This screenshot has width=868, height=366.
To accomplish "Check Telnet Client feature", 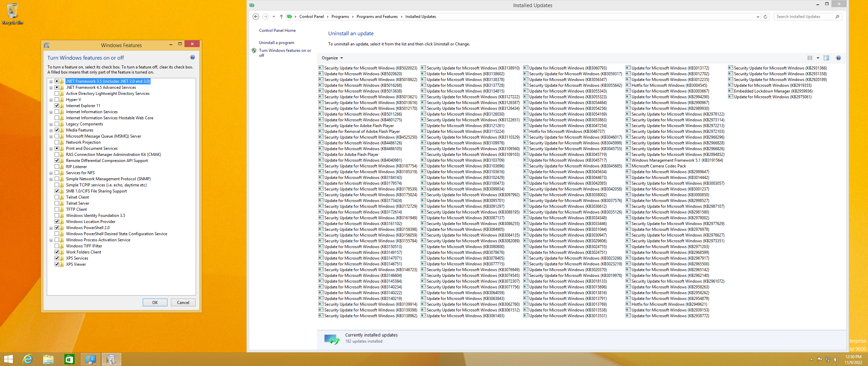I will pos(57,197).
